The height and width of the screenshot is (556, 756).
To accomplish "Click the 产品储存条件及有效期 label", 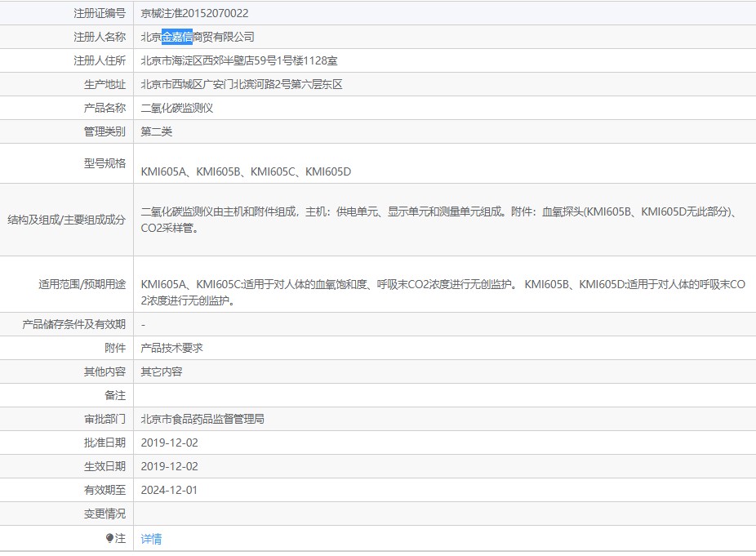I will pyautogui.click(x=73, y=324).
